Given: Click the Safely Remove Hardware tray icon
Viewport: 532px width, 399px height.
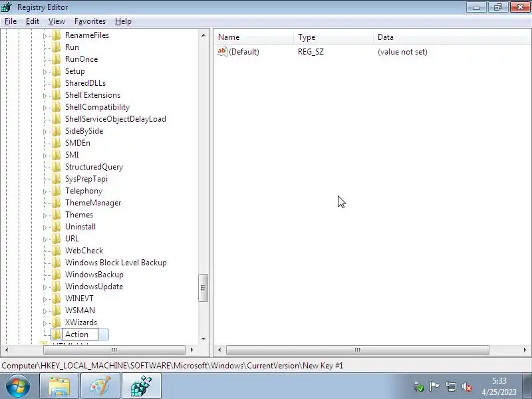Looking at the screenshot, I should pyautogui.click(x=419, y=386).
